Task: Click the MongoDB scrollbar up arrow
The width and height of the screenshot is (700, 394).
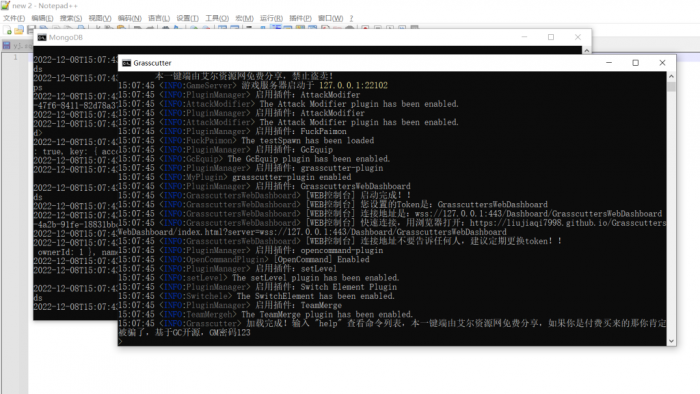Action: pyautogui.click(x=587, y=50)
